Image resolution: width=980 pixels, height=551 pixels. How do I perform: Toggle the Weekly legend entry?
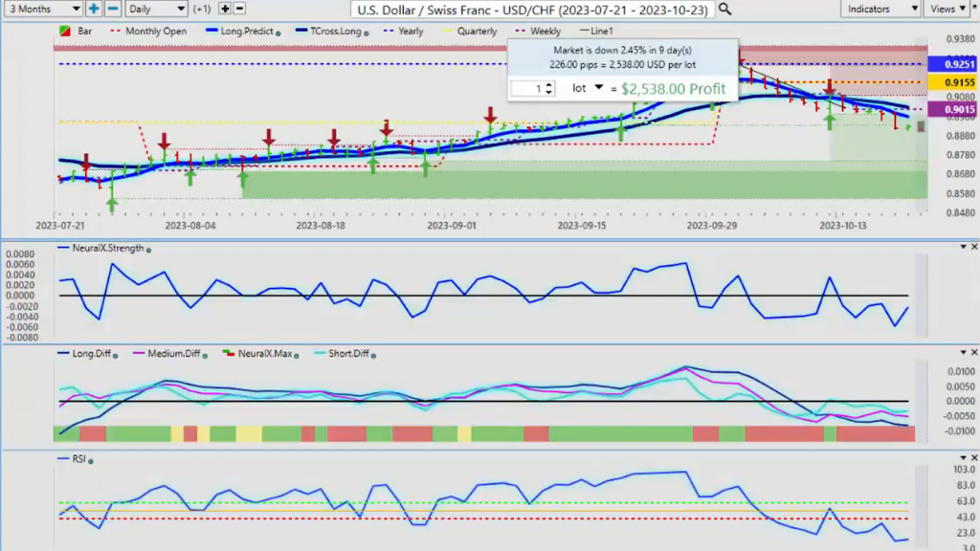tap(538, 31)
